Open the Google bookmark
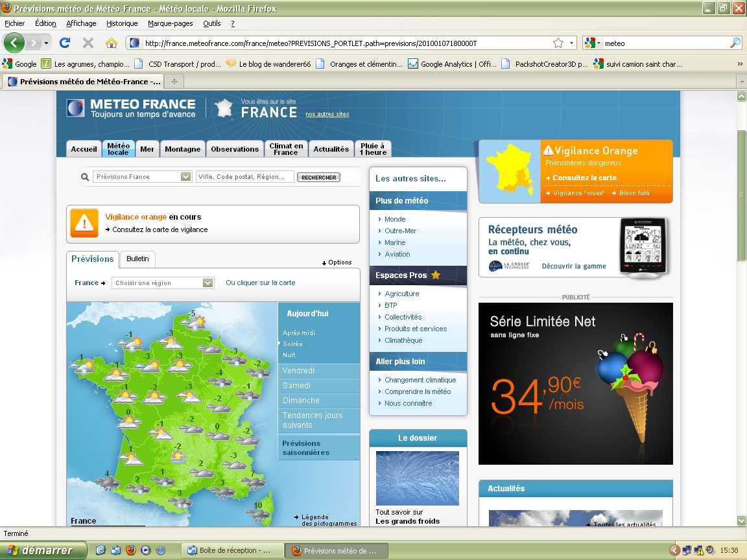The image size is (747, 560). tap(19, 64)
